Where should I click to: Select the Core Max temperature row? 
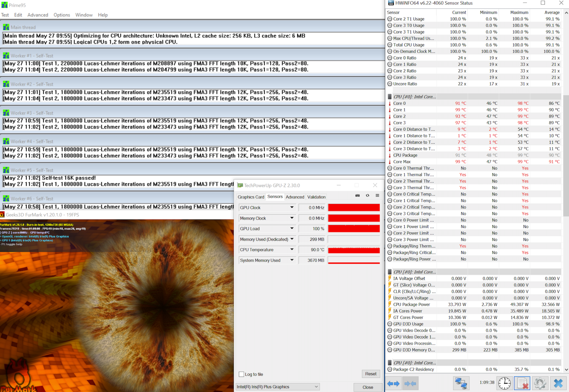click(474, 162)
